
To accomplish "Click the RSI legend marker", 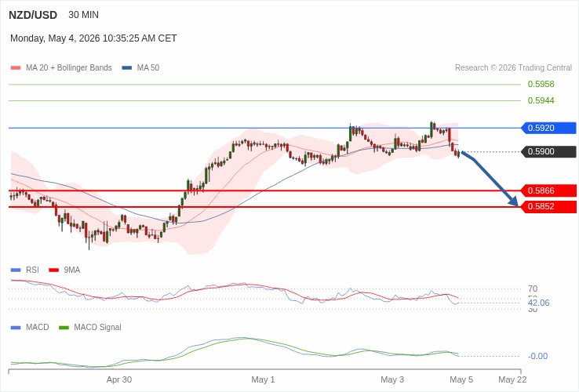I will 16,270.
